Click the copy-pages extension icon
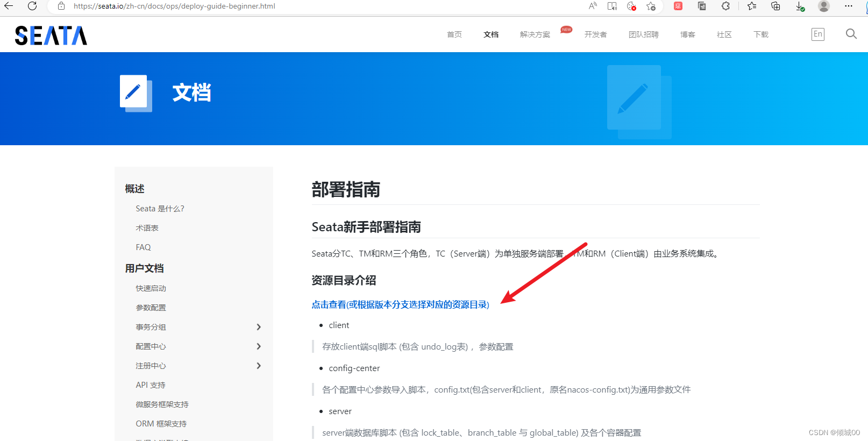 (x=702, y=6)
